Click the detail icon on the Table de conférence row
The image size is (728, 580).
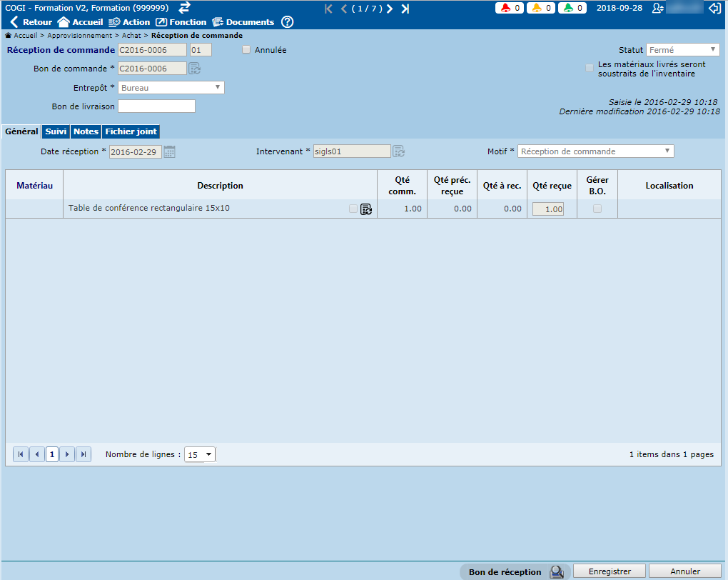pos(366,209)
